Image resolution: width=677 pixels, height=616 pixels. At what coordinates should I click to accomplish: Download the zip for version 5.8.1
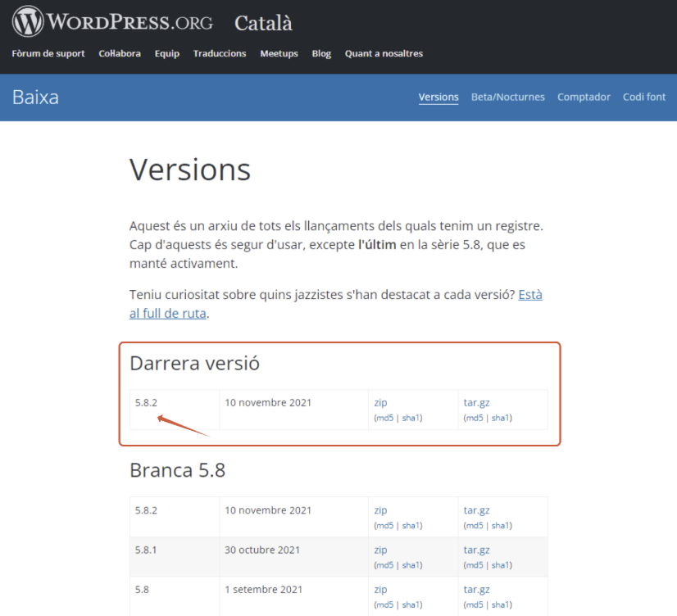pos(380,550)
